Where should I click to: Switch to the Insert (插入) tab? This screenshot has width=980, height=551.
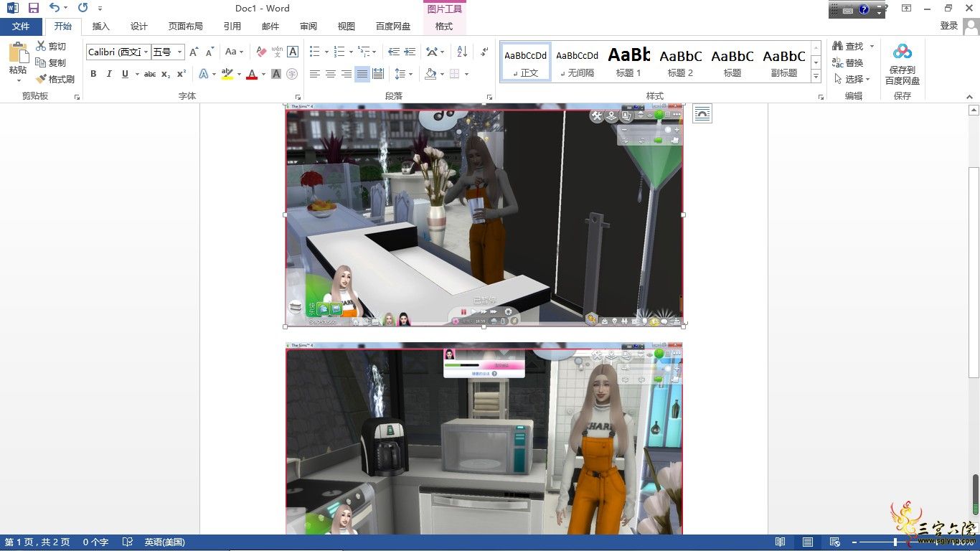(101, 26)
